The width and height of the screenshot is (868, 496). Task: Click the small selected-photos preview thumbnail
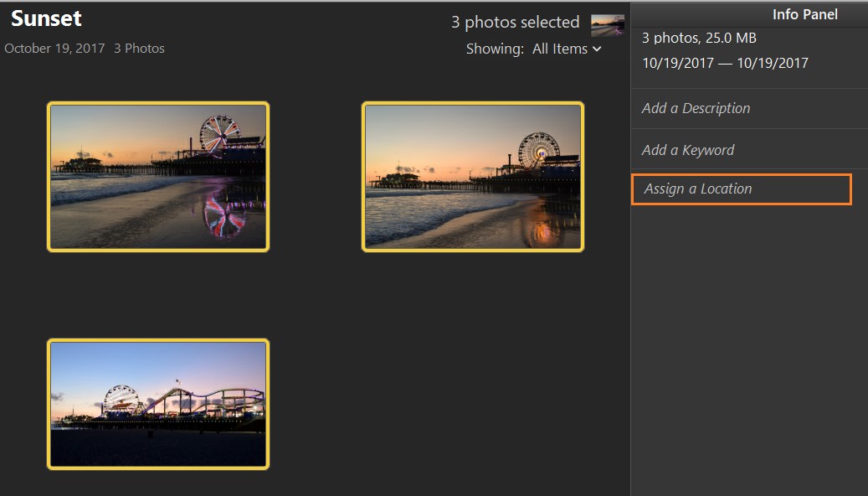(608, 25)
